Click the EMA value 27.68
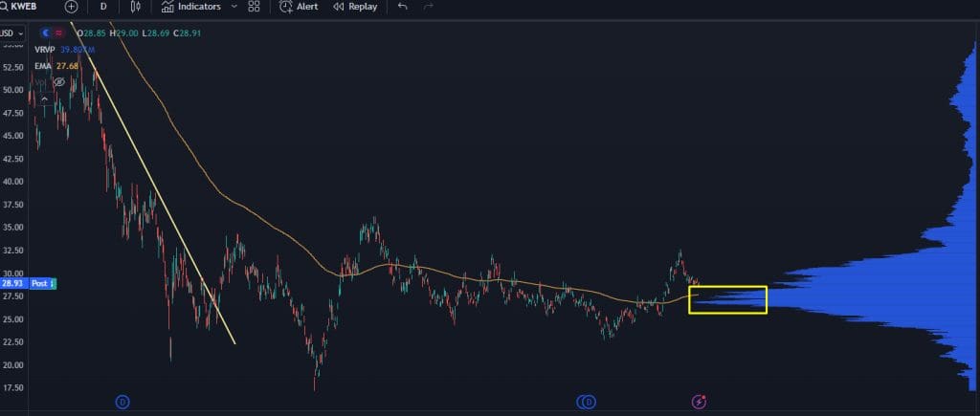Viewport: 980px width, 416px height. [68, 66]
